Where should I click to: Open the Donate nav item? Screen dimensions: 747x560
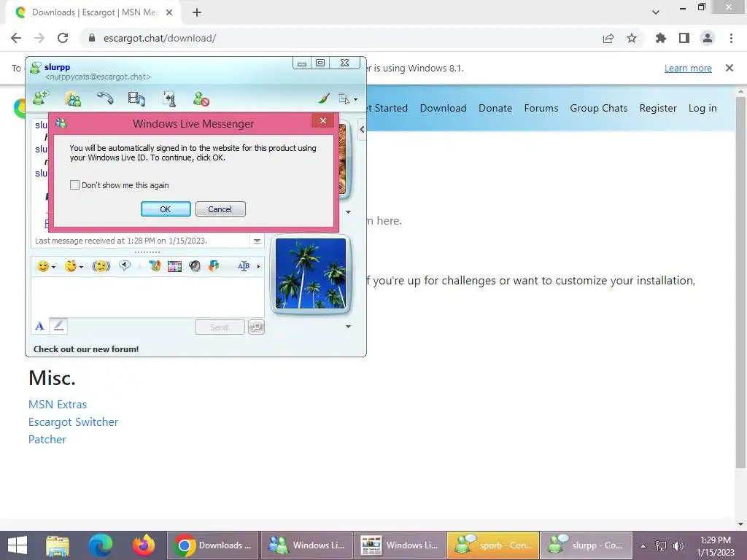point(495,108)
